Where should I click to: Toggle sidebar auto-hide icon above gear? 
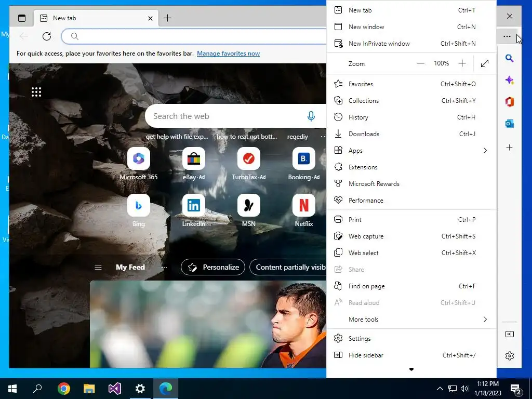tap(509, 334)
